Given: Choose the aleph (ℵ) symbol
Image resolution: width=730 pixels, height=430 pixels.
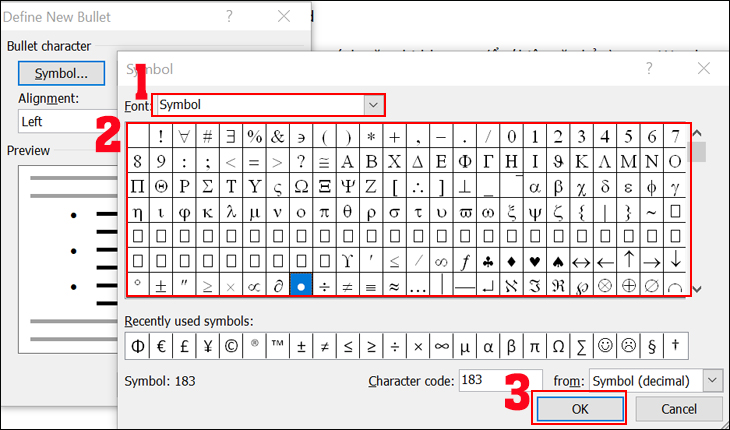Looking at the screenshot, I should pyautogui.click(x=511, y=285).
